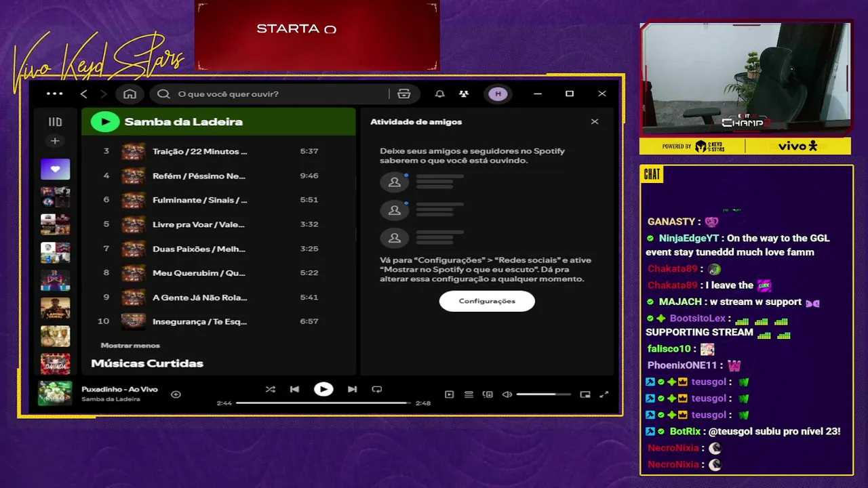Close the Atividade de amigos panel
The width and height of the screenshot is (868, 488).
[595, 122]
